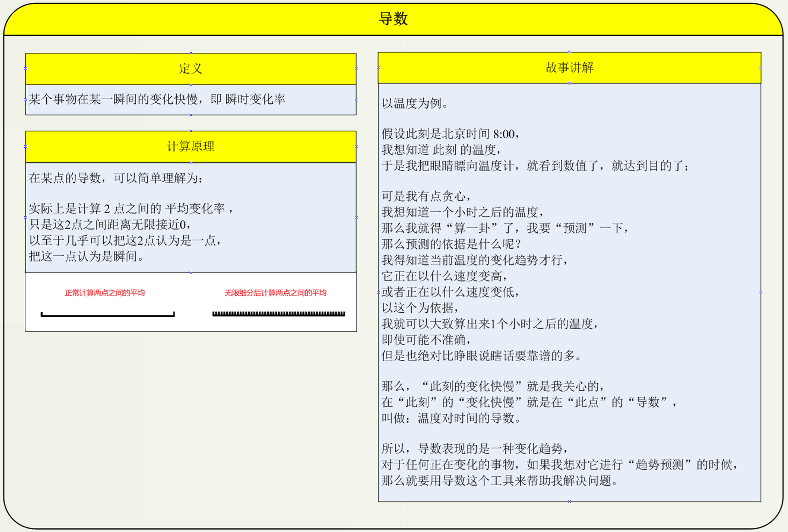788x532 pixels.
Task: Click line 以温度为例
Action: 415,103
